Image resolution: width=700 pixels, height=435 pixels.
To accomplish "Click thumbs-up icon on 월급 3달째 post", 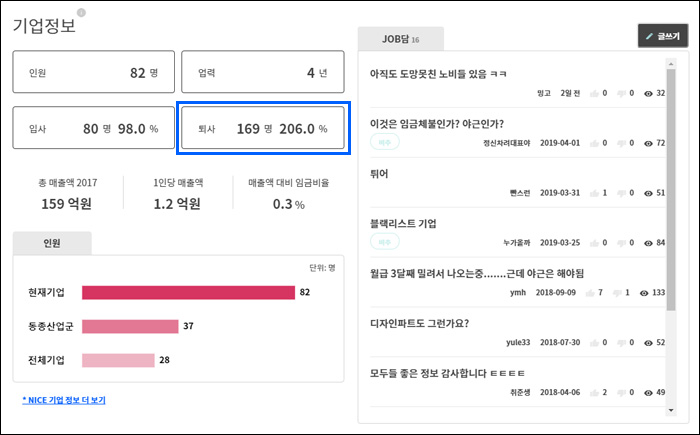I will click(591, 292).
